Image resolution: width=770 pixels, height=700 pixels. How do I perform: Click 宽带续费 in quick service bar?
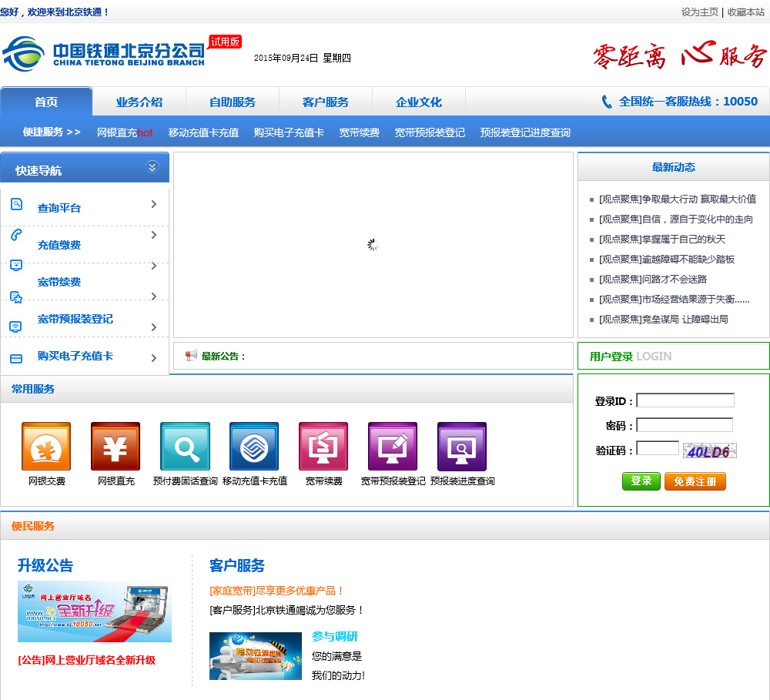359,132
